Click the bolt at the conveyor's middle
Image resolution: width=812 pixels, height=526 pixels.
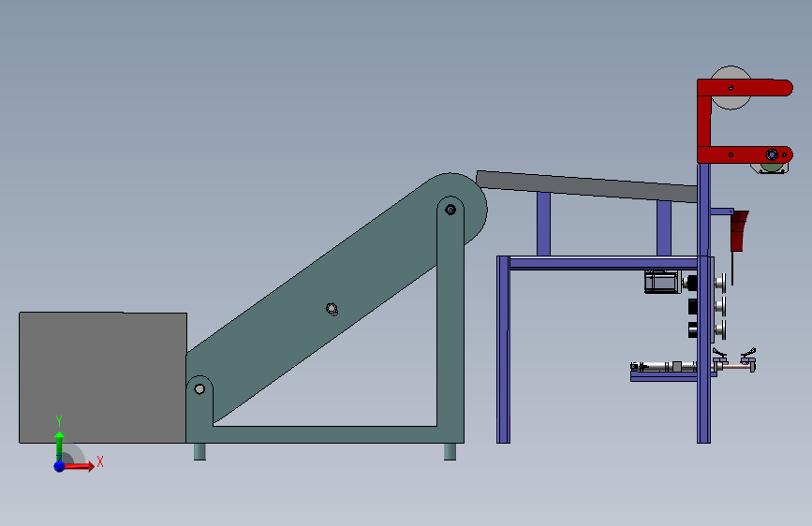click(332, 309)
